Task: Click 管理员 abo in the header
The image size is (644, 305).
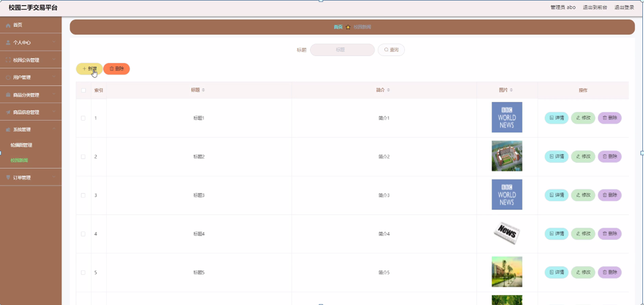Action: coord(563,7)
